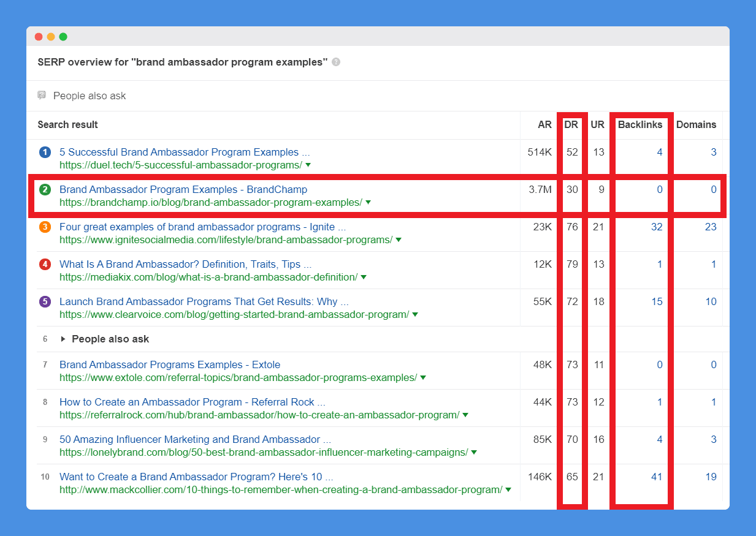Open "How to Create an Ambassador Program" result

(193, 402)
